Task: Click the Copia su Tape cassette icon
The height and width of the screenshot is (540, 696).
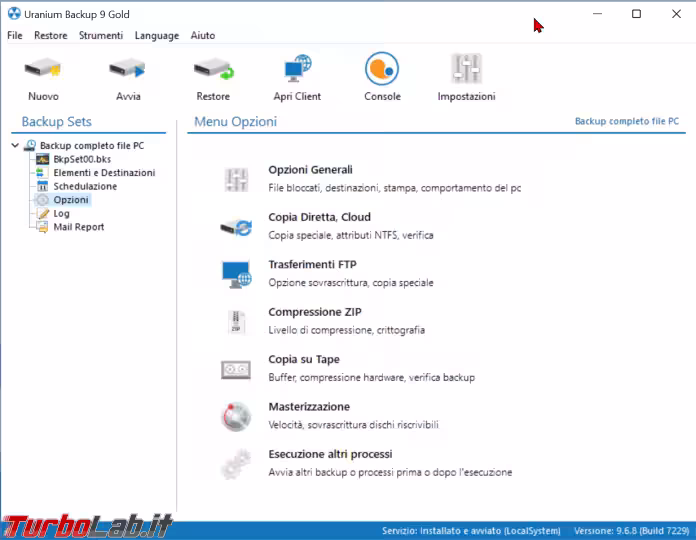Action: point(236,370)
